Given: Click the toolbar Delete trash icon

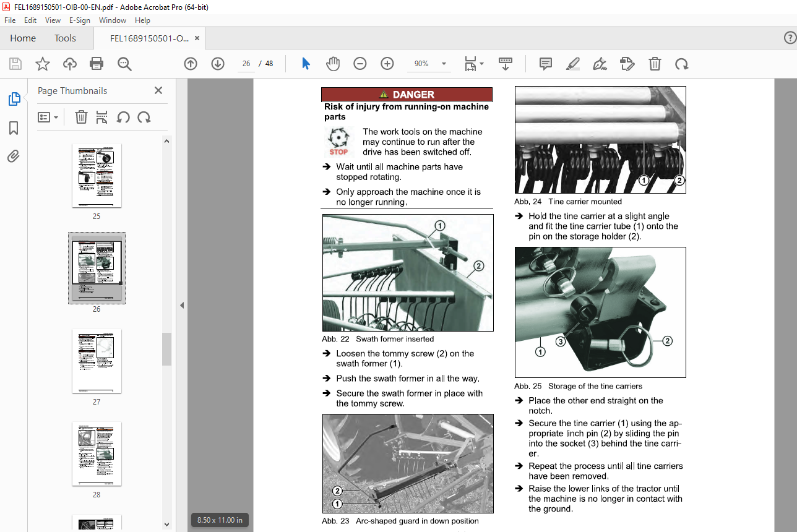Looking at the screenshot, I should point(655,64).
